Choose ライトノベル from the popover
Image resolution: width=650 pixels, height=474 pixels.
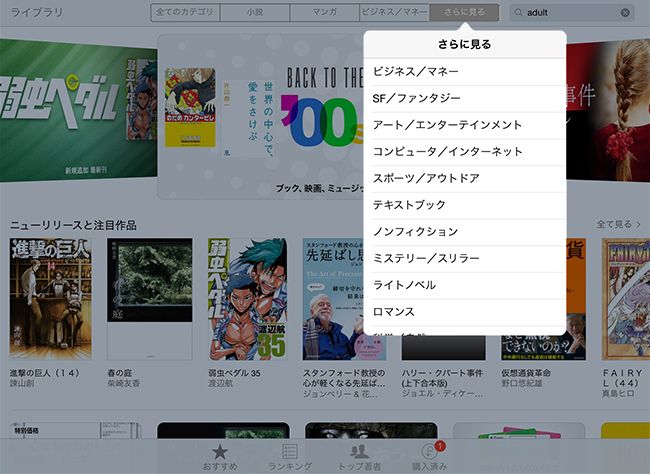pyautogui.click(x=465, y=285)
